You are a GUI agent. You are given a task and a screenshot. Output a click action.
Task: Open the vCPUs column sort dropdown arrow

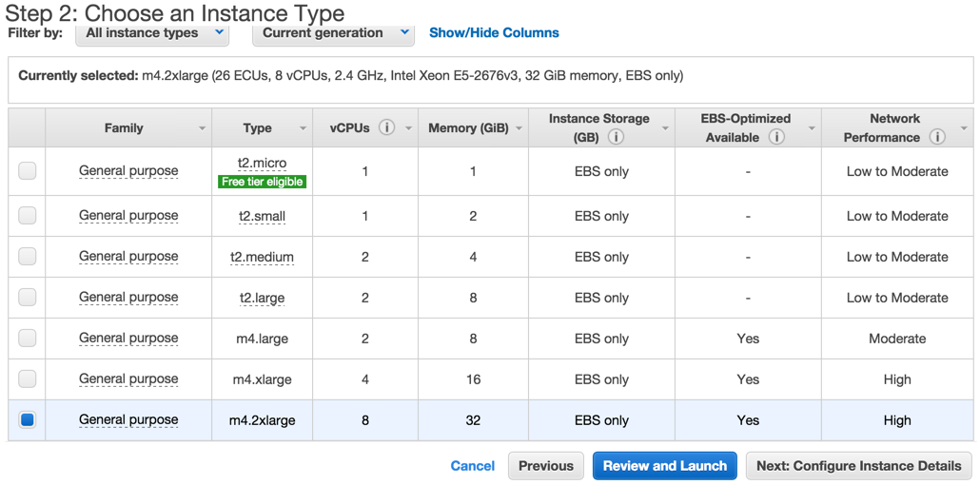406,128
